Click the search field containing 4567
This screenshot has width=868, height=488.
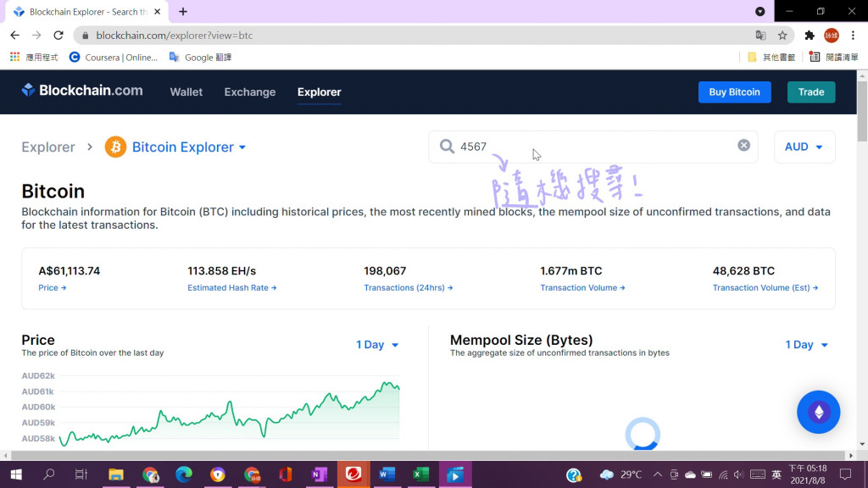(x=593, y=147)
